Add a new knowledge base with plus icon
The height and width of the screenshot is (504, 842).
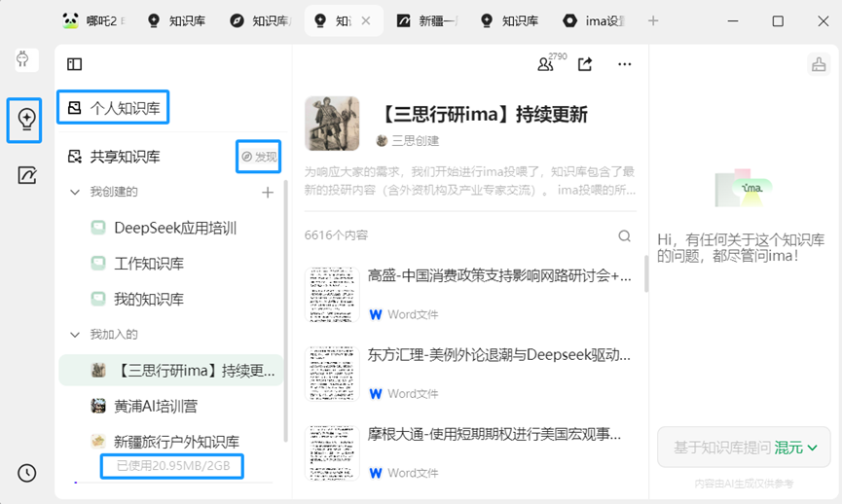[268, 192]
